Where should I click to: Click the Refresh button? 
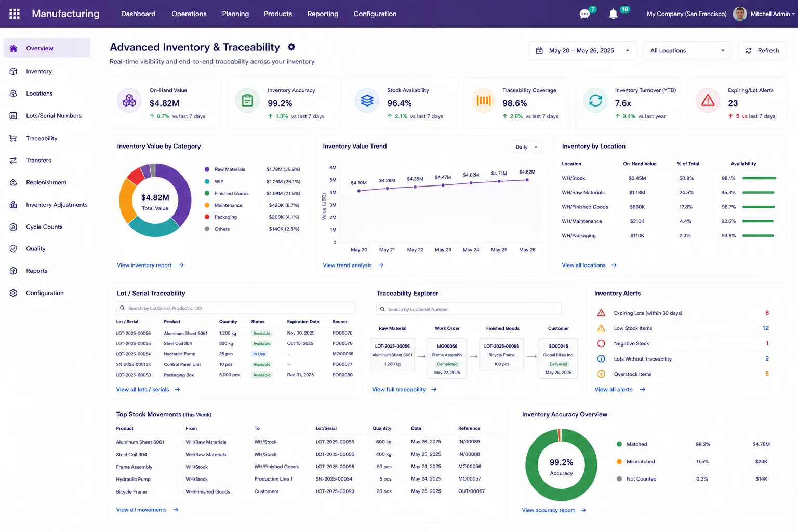click(762, 50)
